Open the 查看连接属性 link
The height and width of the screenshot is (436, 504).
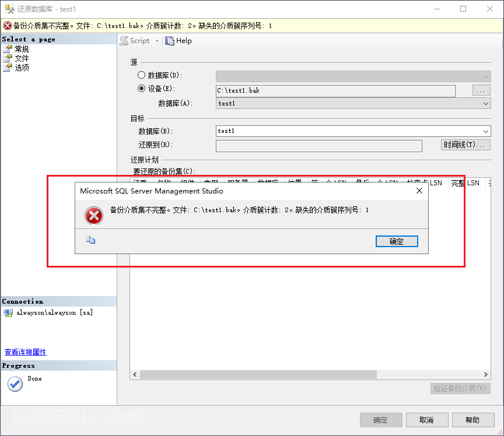point(25,352)
